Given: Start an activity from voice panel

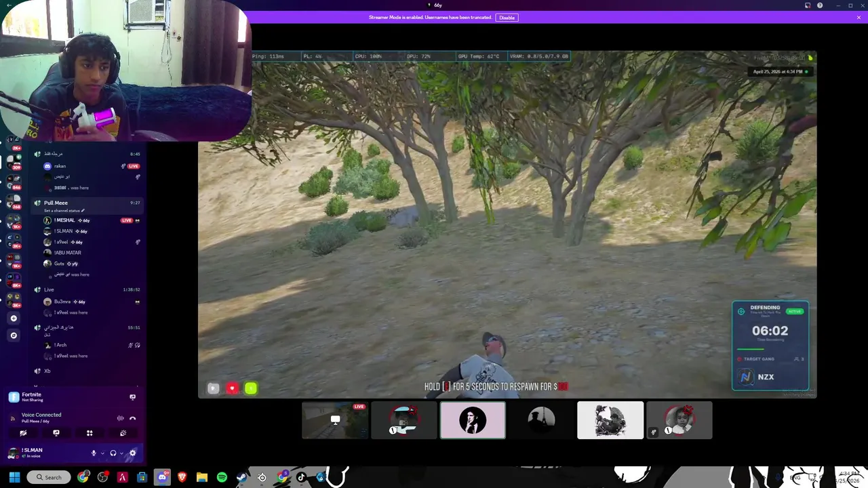Looking at the screenshot, I should tap(90, 433).
